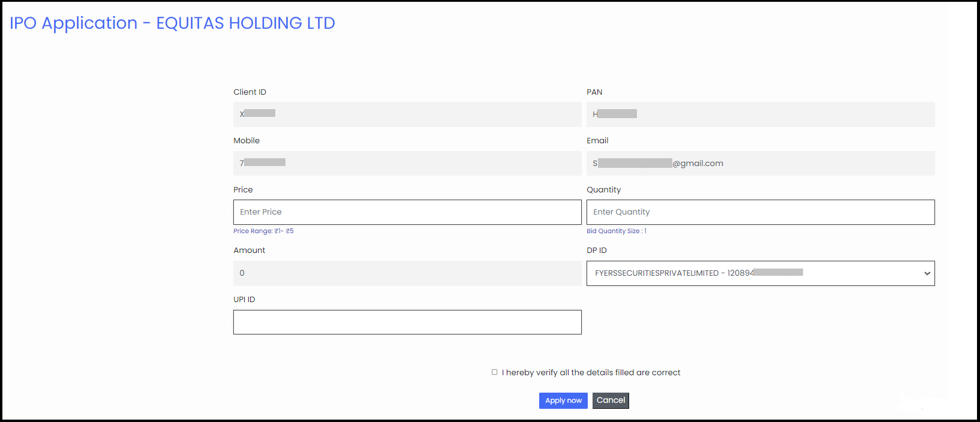Click the 'Bid Quantity Size : 1' hint
The width and height of the screenshot is (980, 422).
(x=617, y=231)
